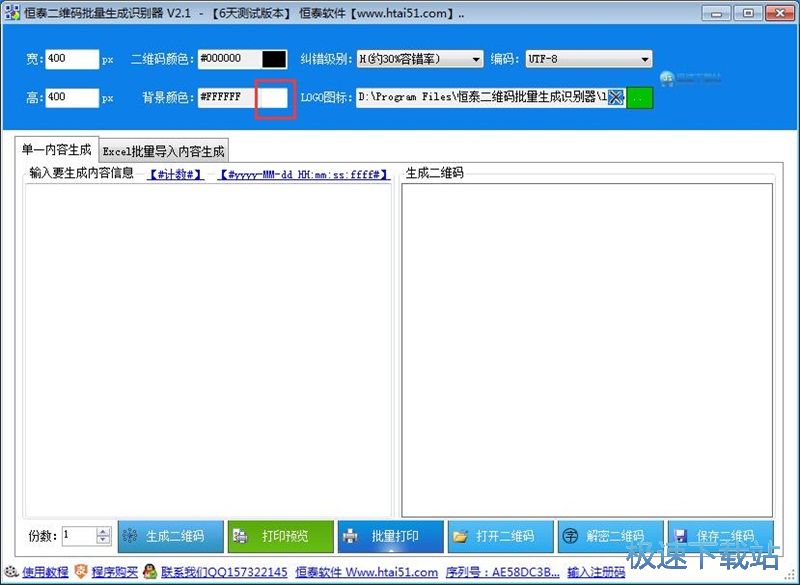Decrease 份数 with the down arrow

tap(104, 540)
